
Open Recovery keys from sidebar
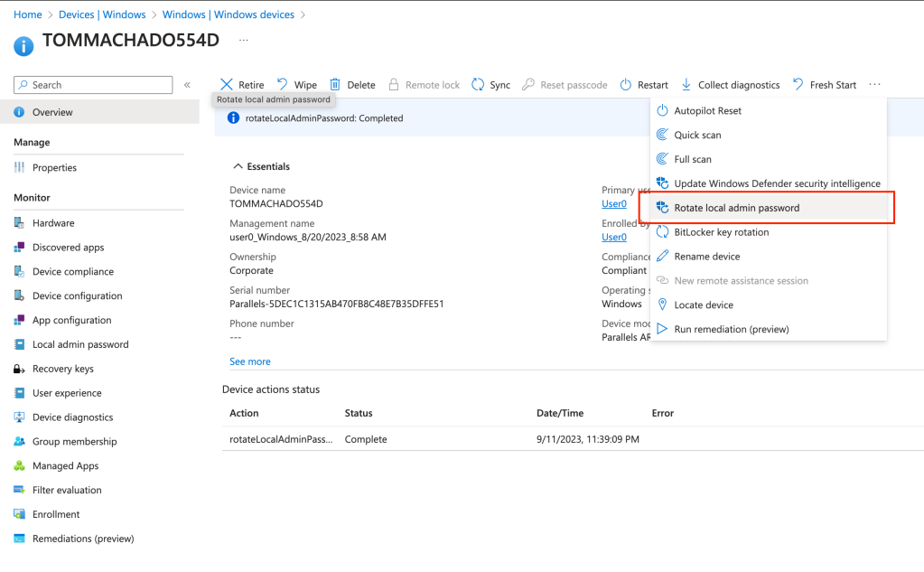(63, 369)
